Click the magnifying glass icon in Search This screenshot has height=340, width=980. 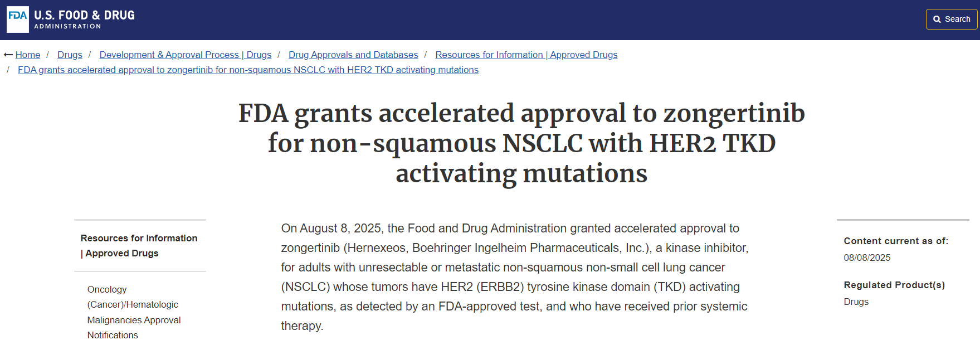(937, 20)
